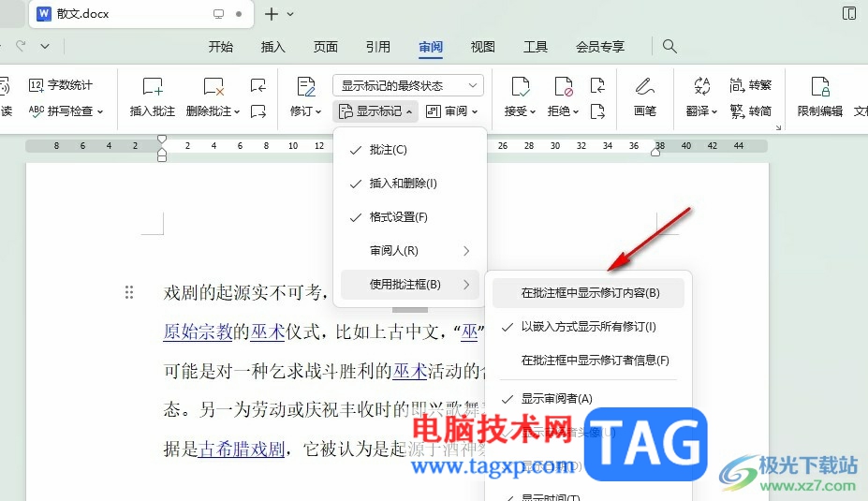Click the Accept 接受 change icon
The height and width of the screenshot is (501, 868).
coord(520,87)
